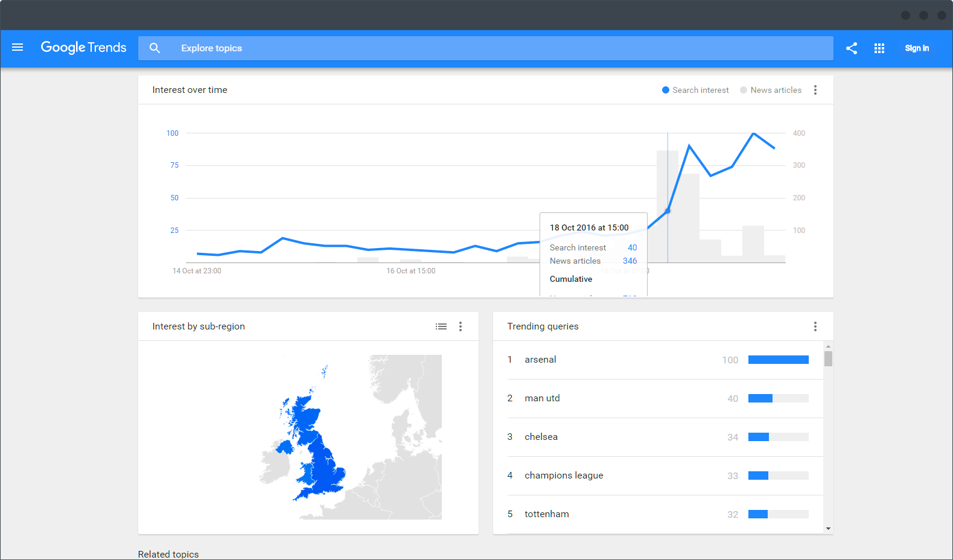Switch sub-region card to list view
This screenshot has width=953, height=560.
coord(441,326)
